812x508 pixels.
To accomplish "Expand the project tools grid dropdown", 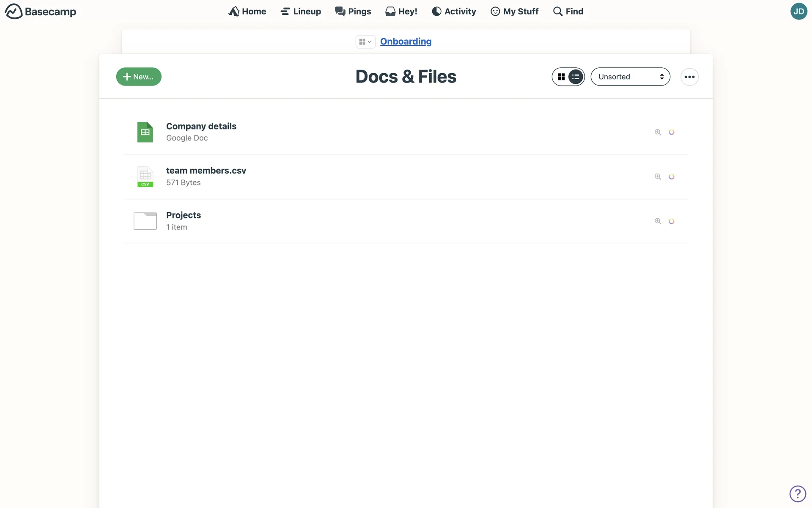I will (x=365, y=41).
